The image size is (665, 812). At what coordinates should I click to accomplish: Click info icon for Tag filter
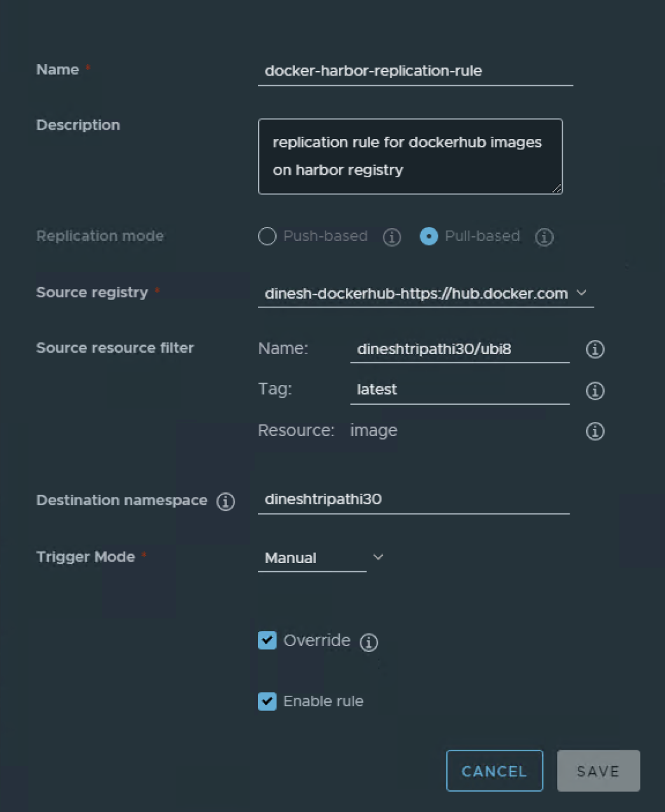click(x=595, y=391)
